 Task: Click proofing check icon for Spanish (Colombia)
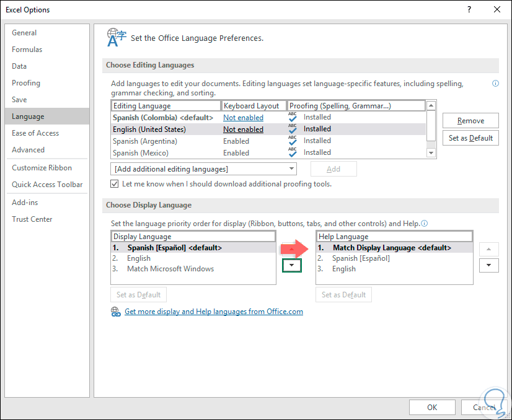coord(293,117)
